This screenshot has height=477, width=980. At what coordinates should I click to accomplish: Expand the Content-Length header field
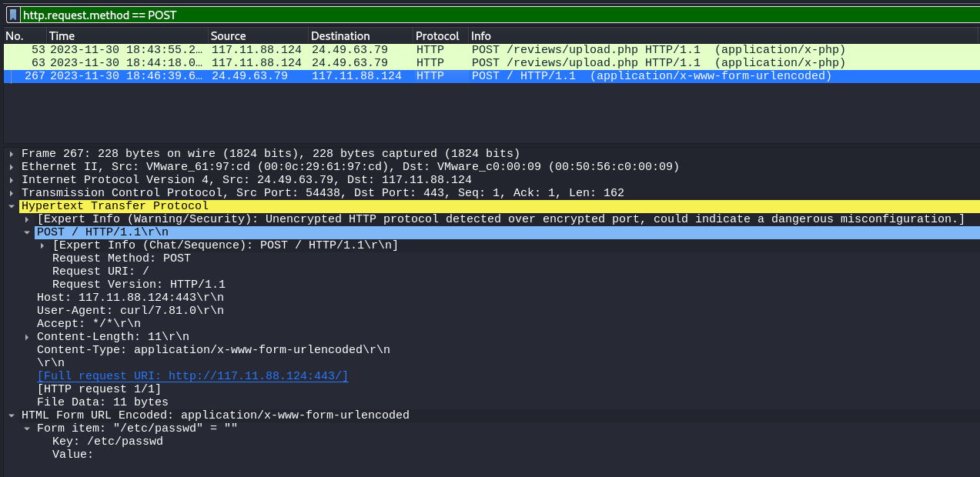point(27,337)
